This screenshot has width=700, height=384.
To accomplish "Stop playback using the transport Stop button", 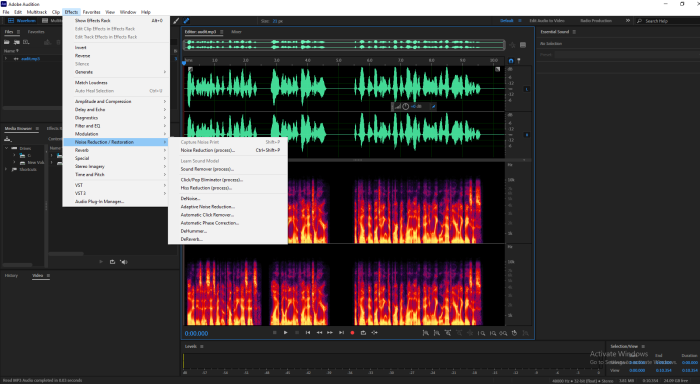I will [275, 333].
